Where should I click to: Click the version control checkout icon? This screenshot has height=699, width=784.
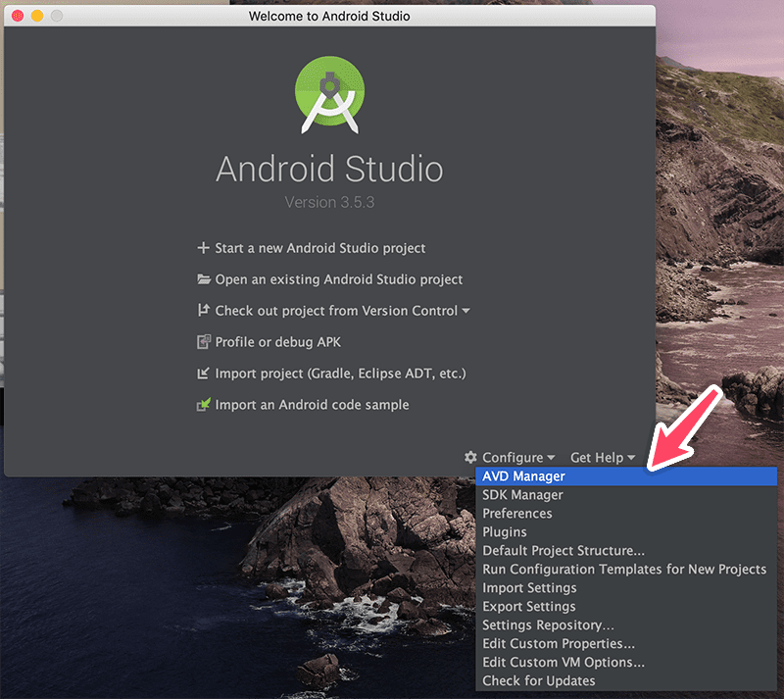[x=203, y=310]
